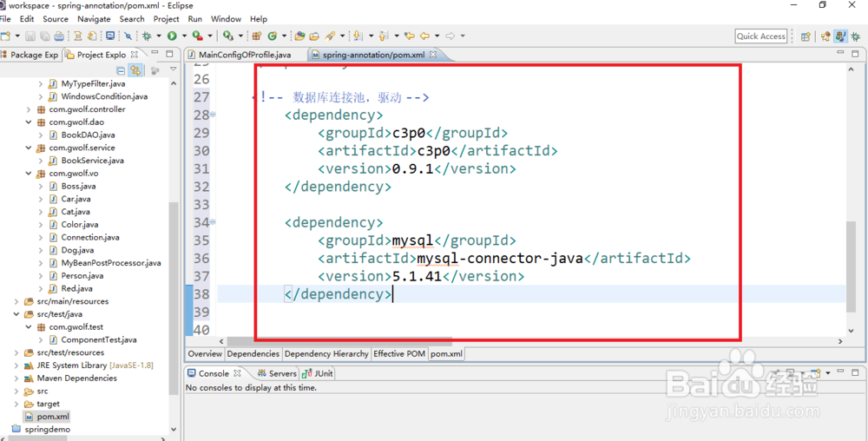Open the Run configurations dropdown arrow
Screen dimensions: 868x441
[184, 36]
